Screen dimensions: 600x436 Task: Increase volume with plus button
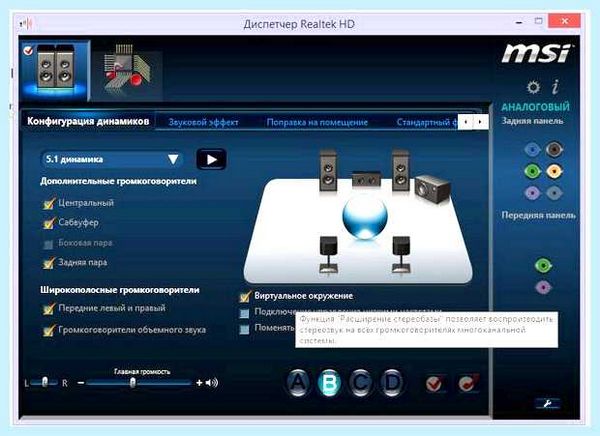(199, 383)
